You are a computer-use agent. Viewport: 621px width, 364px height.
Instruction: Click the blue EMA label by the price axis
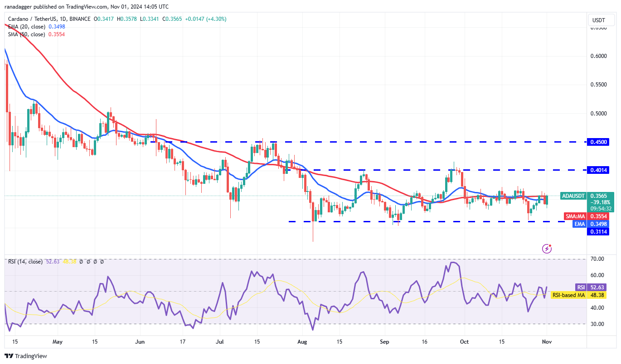[579, 224]
